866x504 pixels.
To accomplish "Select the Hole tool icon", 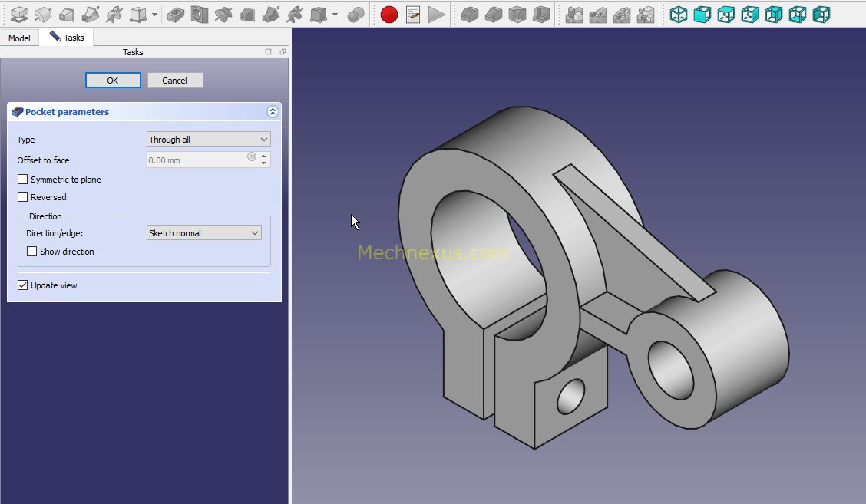I will 200,14.
